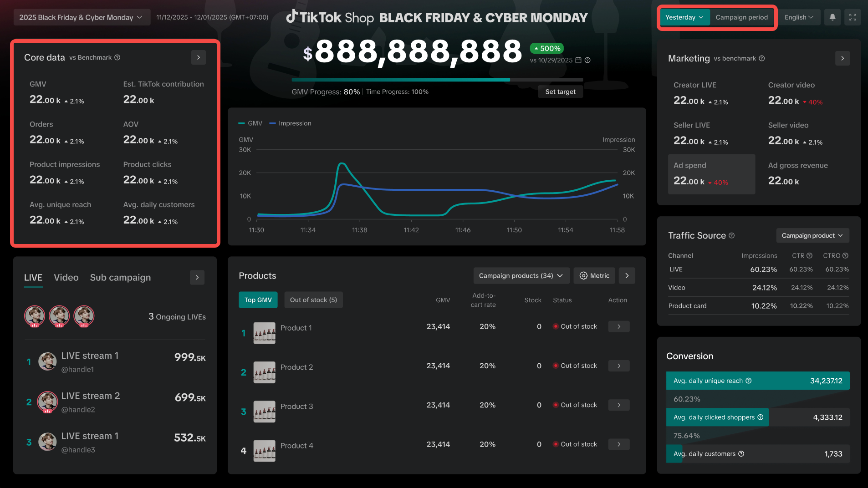
Task: Click the info icon beside CTRO column
Action: (x=845, y=256)
